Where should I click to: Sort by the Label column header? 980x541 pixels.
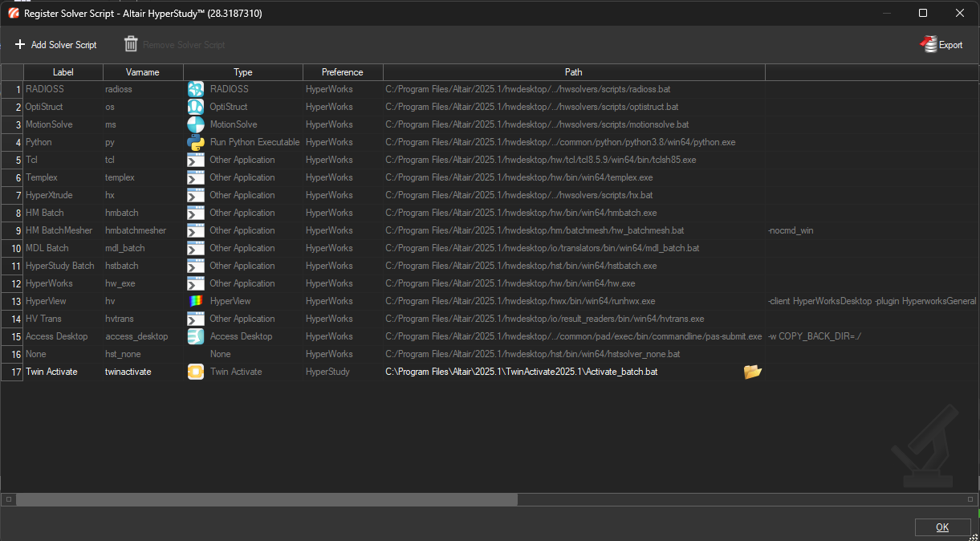tap(63, 72)
